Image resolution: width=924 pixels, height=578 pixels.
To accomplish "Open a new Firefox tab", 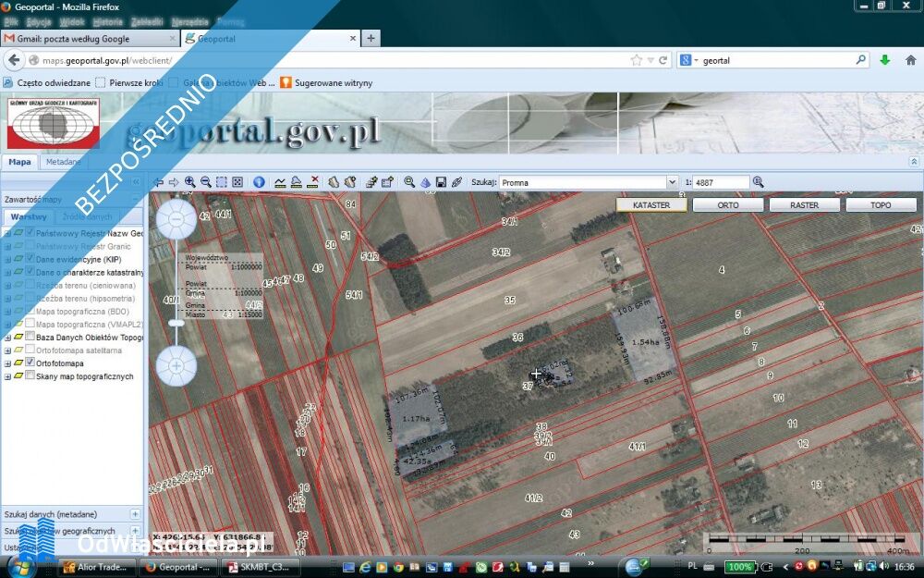I will pyautogui.click(x=371, y=38).
